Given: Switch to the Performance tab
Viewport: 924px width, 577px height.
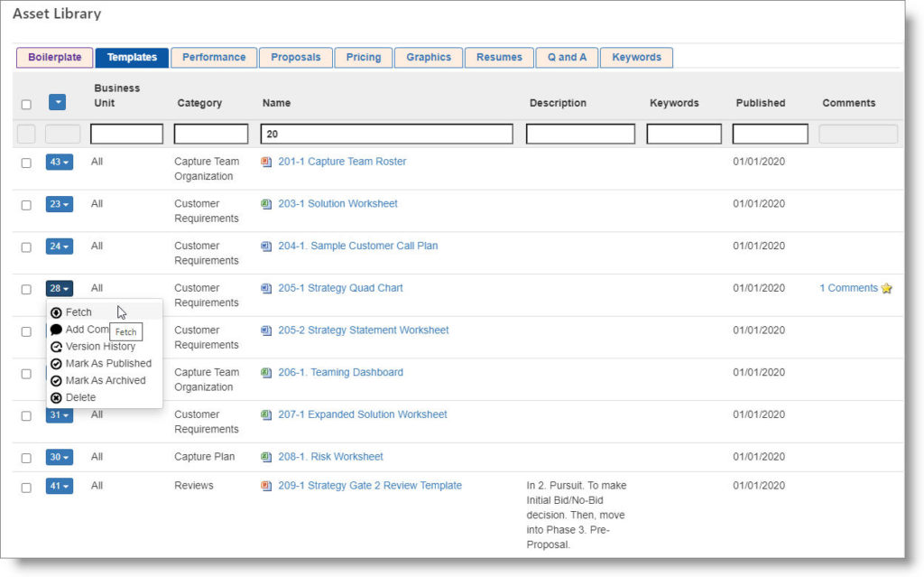Looking at the screenshot, I should 214,57.
